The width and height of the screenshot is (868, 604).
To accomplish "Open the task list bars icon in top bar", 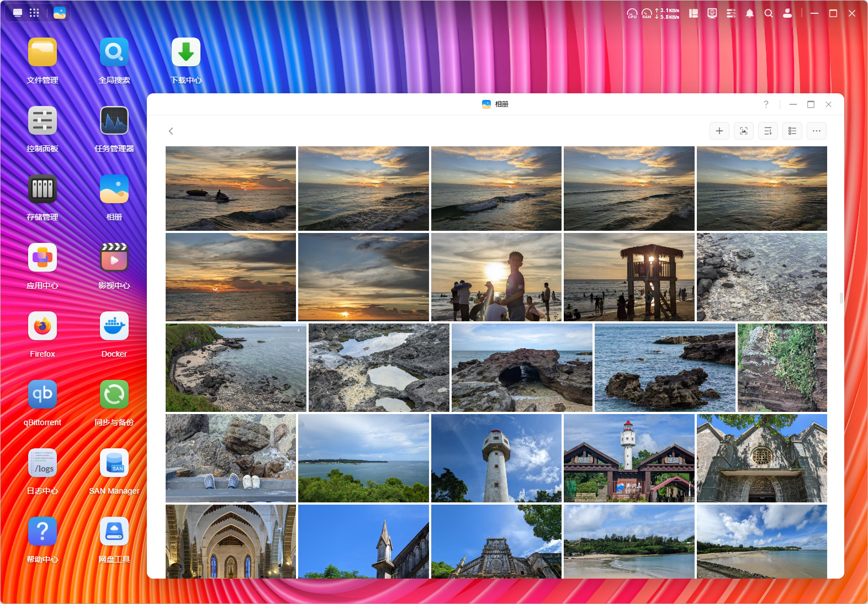I will [x=731, y=13].
